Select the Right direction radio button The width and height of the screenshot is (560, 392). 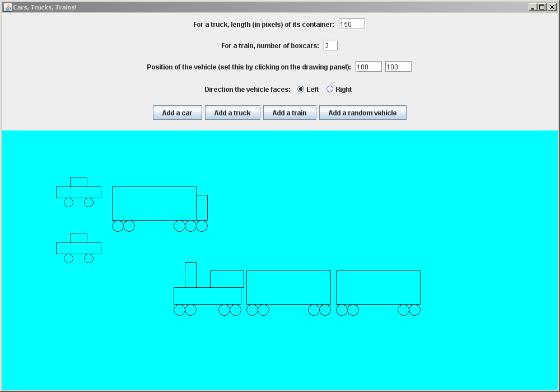click(330, 90)
